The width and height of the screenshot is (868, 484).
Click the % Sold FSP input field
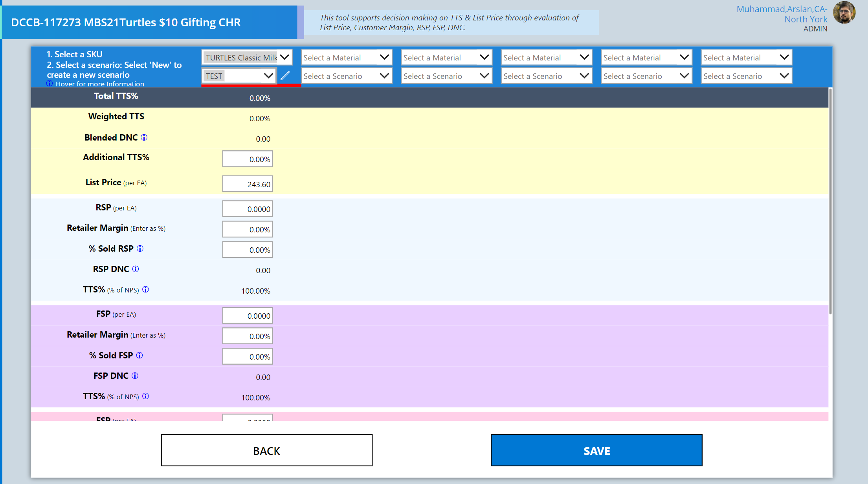click(x=248, y=356)
